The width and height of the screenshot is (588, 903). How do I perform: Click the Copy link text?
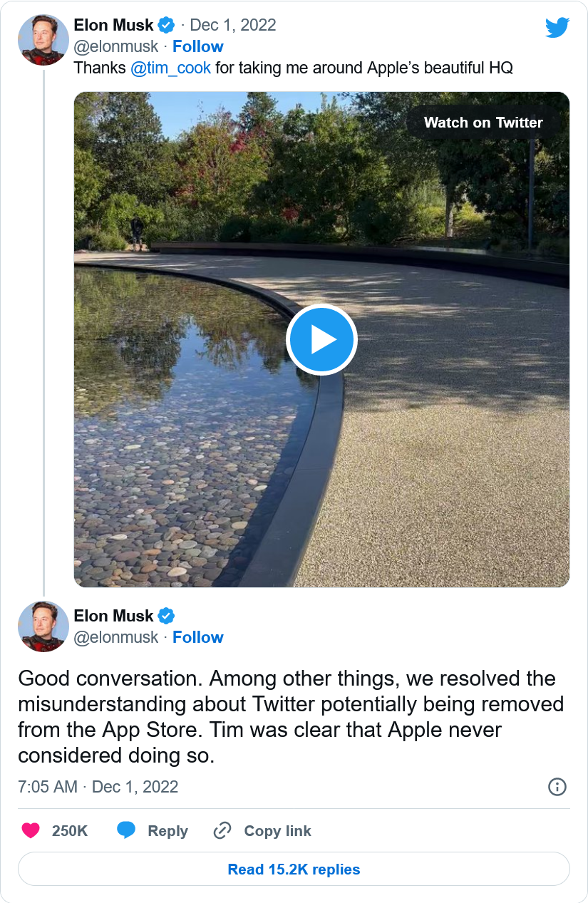click(x=277, y=831)
